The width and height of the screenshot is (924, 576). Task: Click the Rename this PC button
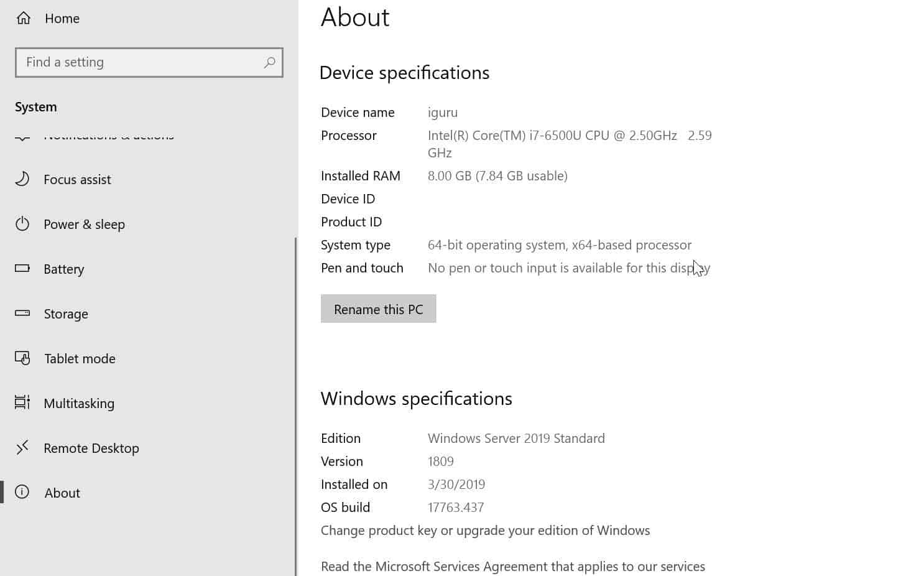[379, 309]
